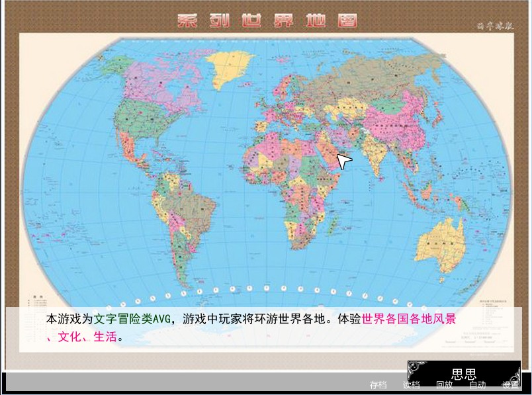The width and height of the screenshot is (532, 395).
Task: Click the 系列世界地图 map title
Action: click(267, 21)
